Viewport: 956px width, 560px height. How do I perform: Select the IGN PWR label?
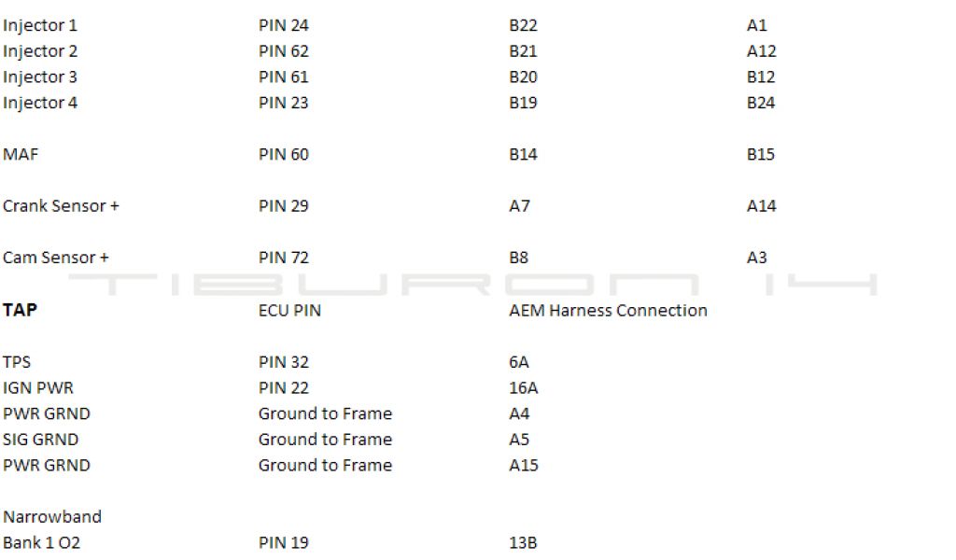pyautogui.click(x=38, y=387)
